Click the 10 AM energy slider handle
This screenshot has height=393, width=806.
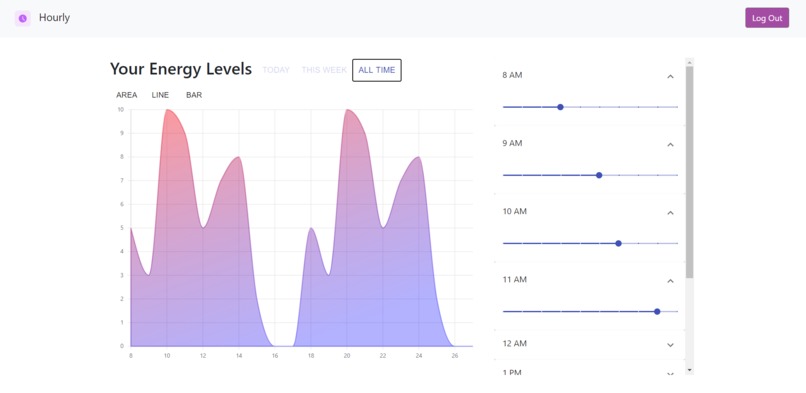point(618,243)
